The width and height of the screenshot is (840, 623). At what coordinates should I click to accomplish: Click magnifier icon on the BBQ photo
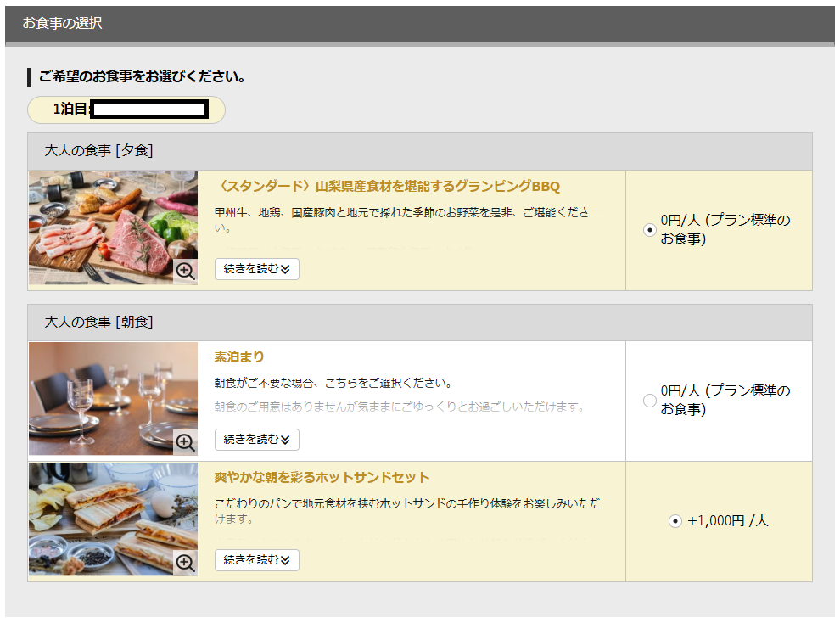tap(185, 272)
